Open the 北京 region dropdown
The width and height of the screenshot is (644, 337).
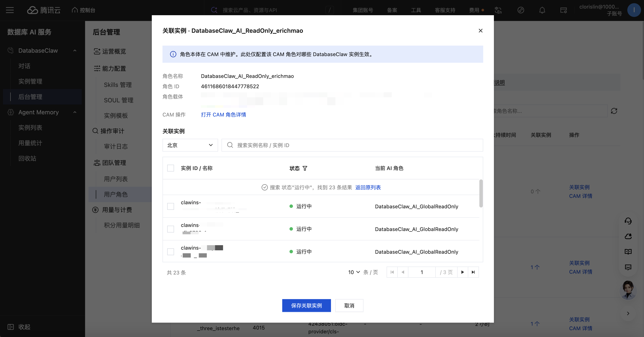[190, 145]
